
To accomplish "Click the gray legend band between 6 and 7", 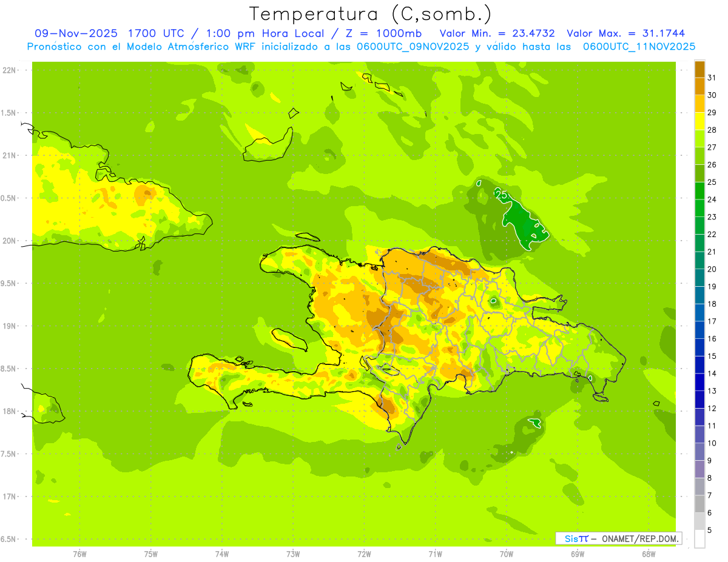I will pos(699,504).
